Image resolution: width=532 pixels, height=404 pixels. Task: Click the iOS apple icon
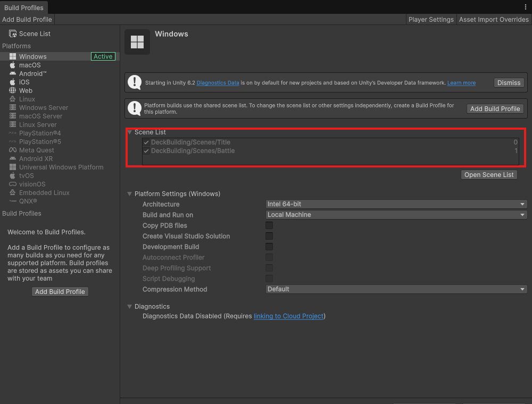point(13,82)
